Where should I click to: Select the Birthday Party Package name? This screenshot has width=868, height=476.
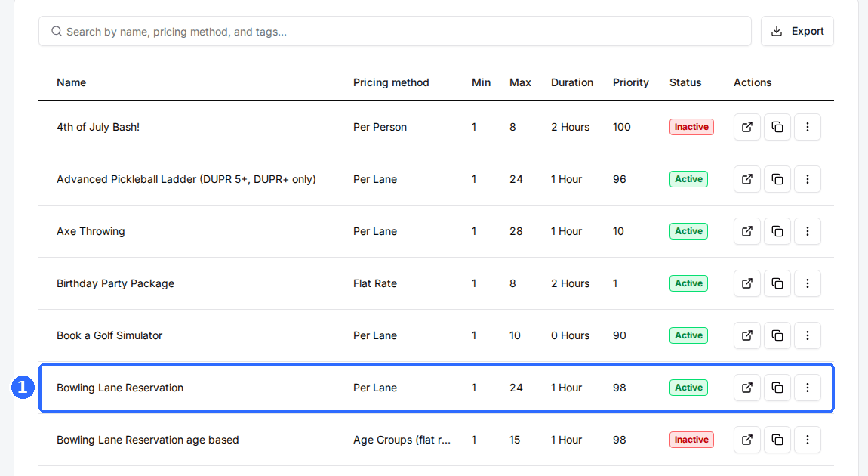pos(115,283)
